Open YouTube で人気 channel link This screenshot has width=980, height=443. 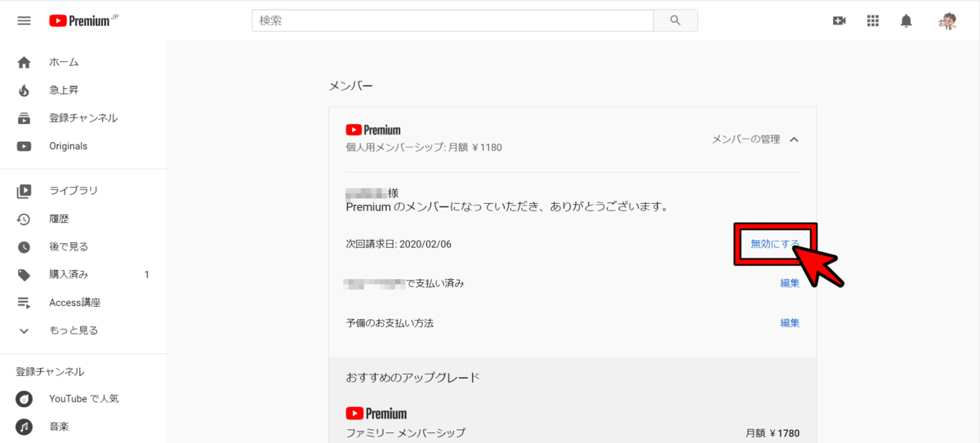[83, 399]
